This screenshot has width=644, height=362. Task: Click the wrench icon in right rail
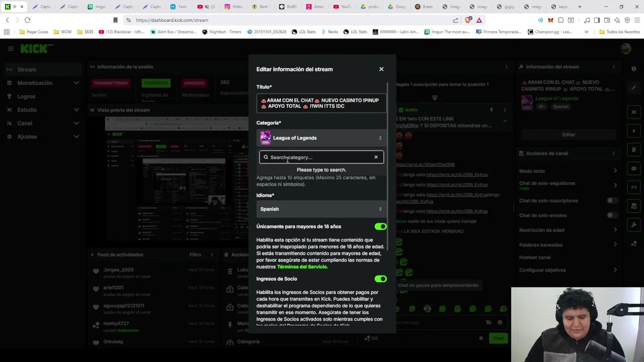pyautogui.click(x=634, y=225)
